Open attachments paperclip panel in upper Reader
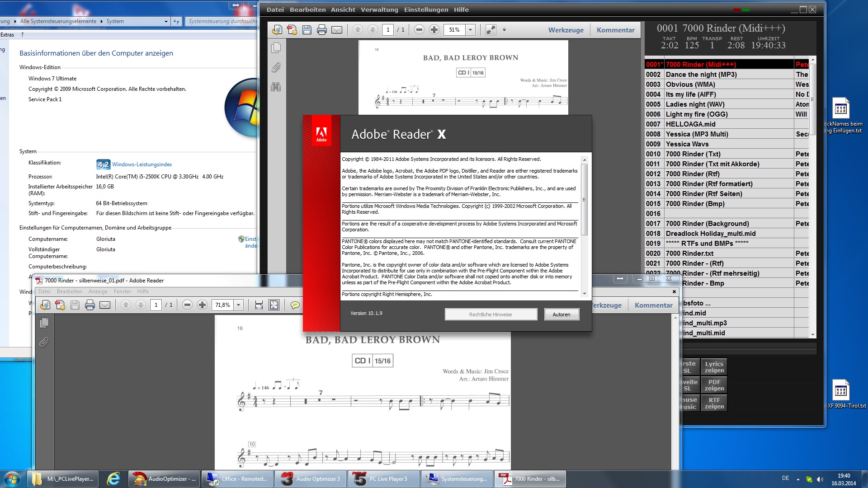The height and width of the screenshot is (488, 868). (276, 67)
